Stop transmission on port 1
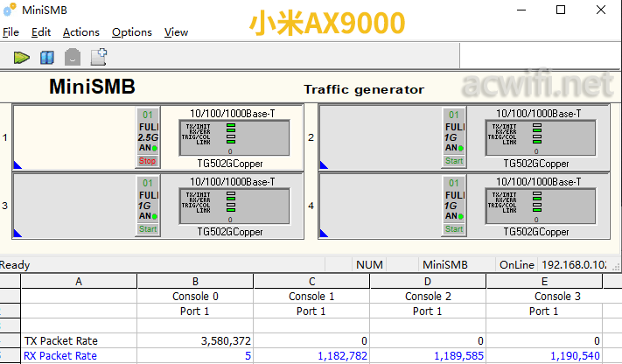 tap(148, 161)
